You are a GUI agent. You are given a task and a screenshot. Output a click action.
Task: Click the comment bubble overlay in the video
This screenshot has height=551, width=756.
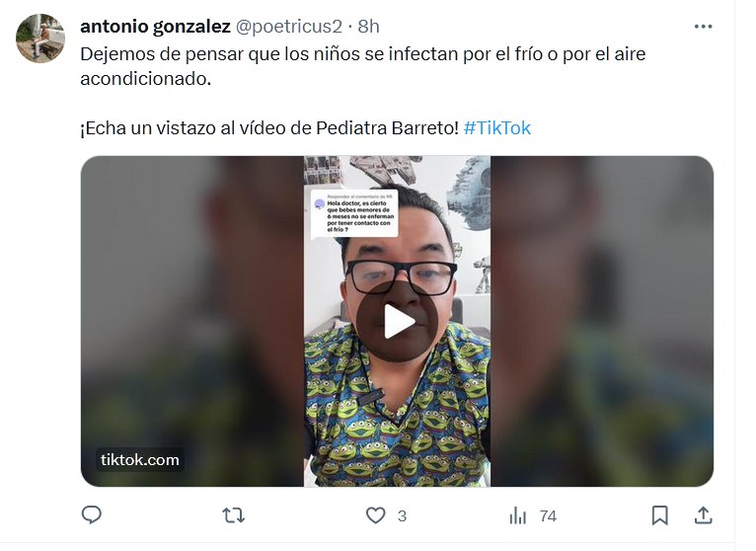pos(354,213)
